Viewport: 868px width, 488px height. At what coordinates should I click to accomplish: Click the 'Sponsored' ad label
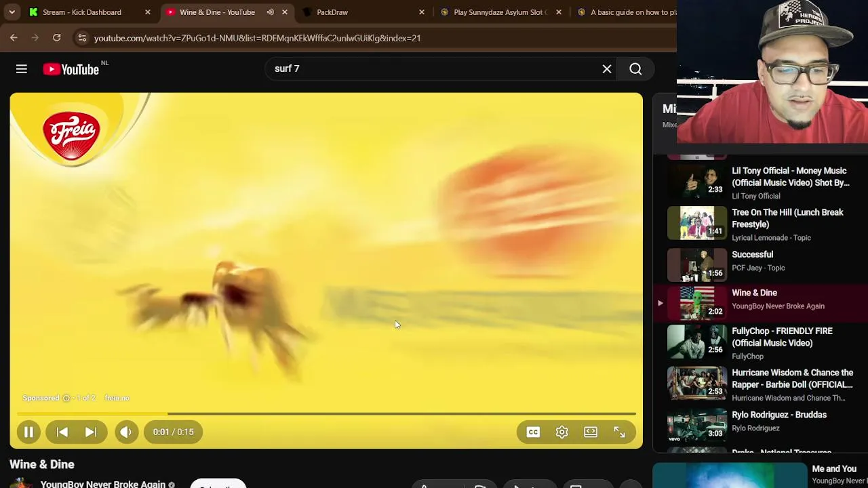point(41,398)
